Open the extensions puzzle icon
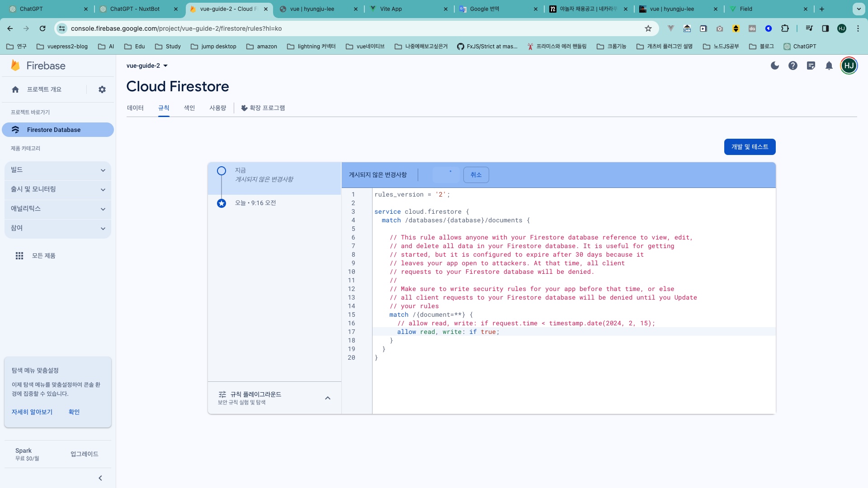 tap(785, 28)
